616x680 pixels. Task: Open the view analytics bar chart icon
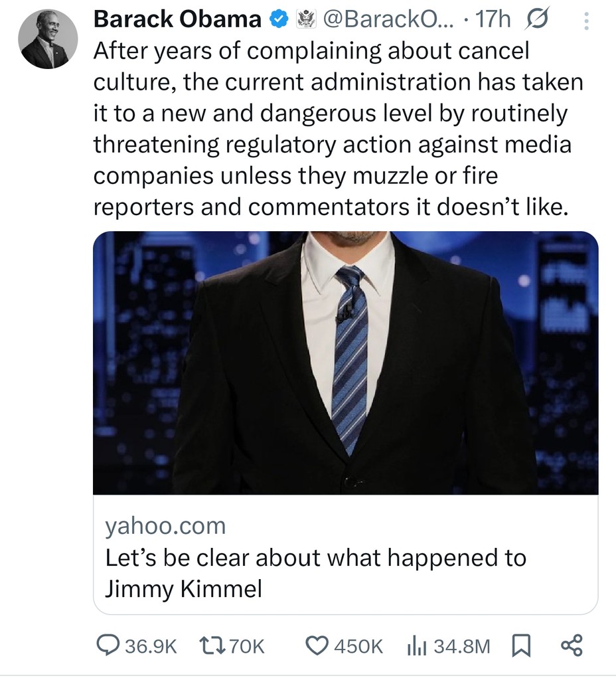pos(415,645)
